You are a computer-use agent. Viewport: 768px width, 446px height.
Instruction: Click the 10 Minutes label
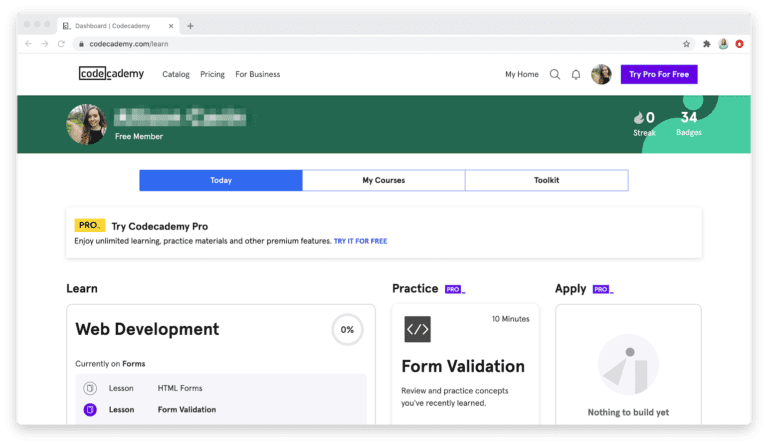510,319
